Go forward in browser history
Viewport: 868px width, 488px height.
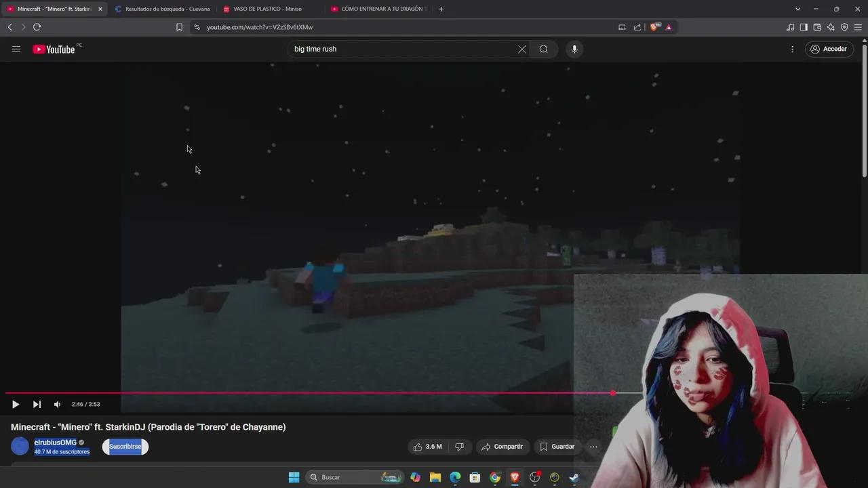(x=23, y=27)
